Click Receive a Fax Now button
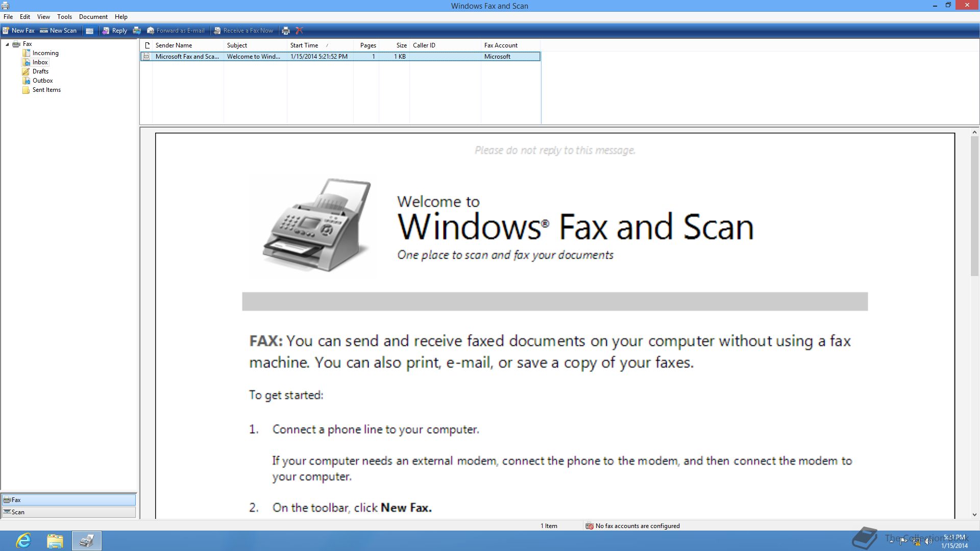Screen dimensions: 980x551 (x=243, y=31)
